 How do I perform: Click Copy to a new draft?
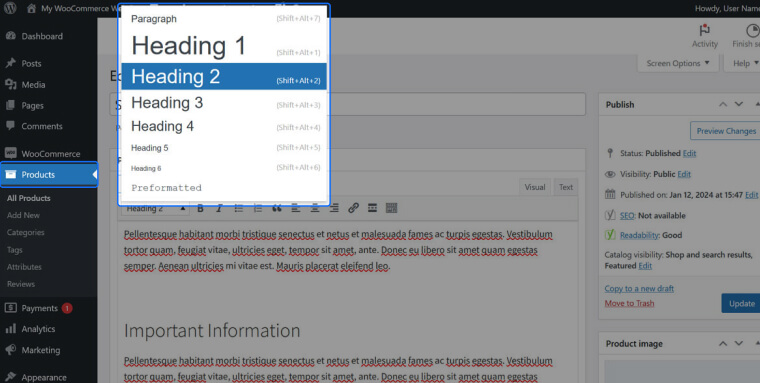click(639, 288)
